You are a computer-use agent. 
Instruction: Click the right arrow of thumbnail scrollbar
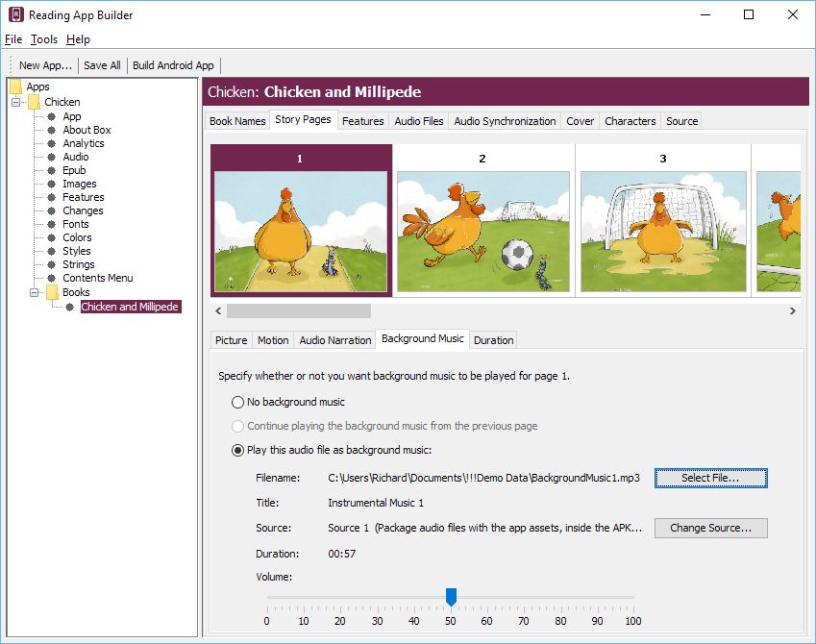point(792,310)
